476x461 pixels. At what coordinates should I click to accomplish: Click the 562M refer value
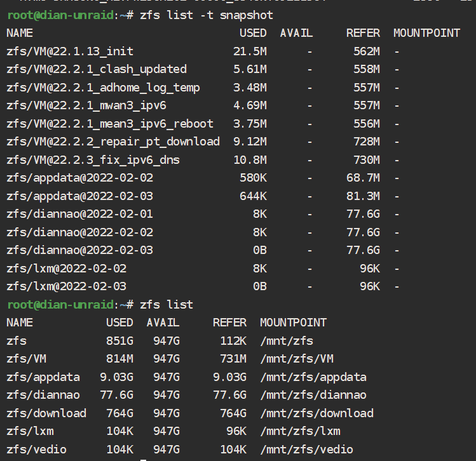point(367,51)
